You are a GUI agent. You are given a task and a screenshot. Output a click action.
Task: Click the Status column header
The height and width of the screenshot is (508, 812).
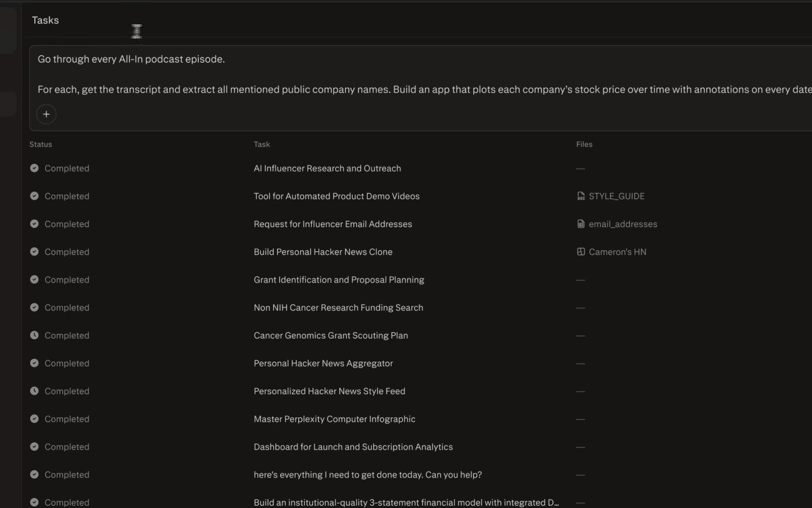pos(40,144)
